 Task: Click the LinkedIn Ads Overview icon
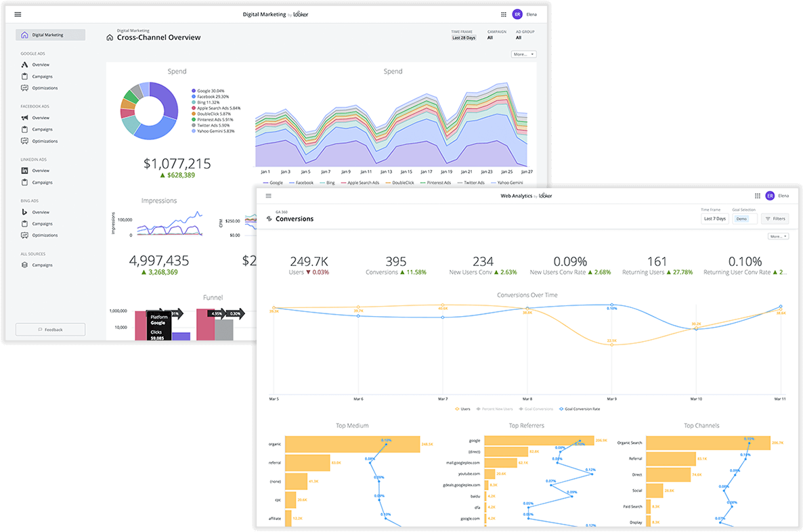click(x=25, y=171)
